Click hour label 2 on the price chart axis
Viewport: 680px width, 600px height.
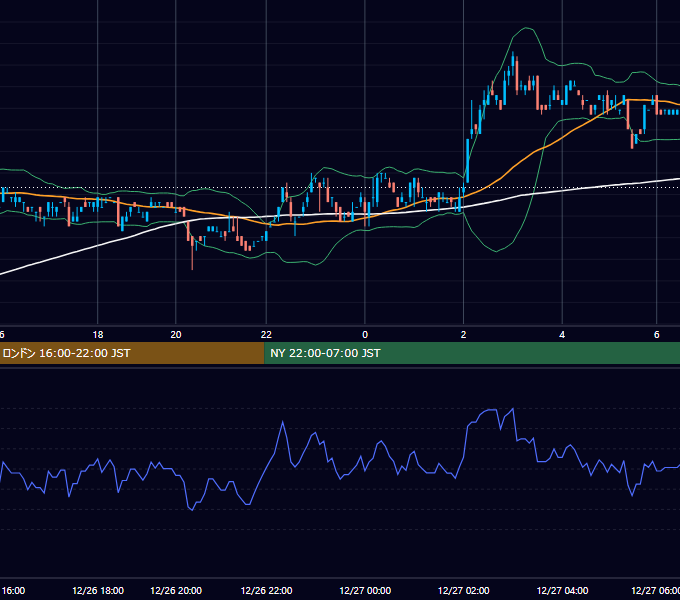click(464, 335)
